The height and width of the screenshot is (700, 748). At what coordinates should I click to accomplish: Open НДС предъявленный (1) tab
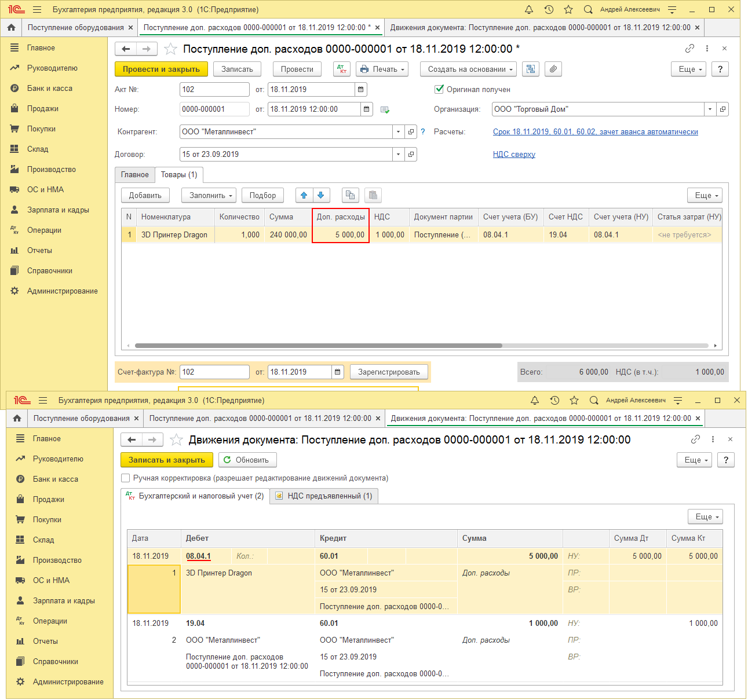pyautogui.click(x=324, y=496)
